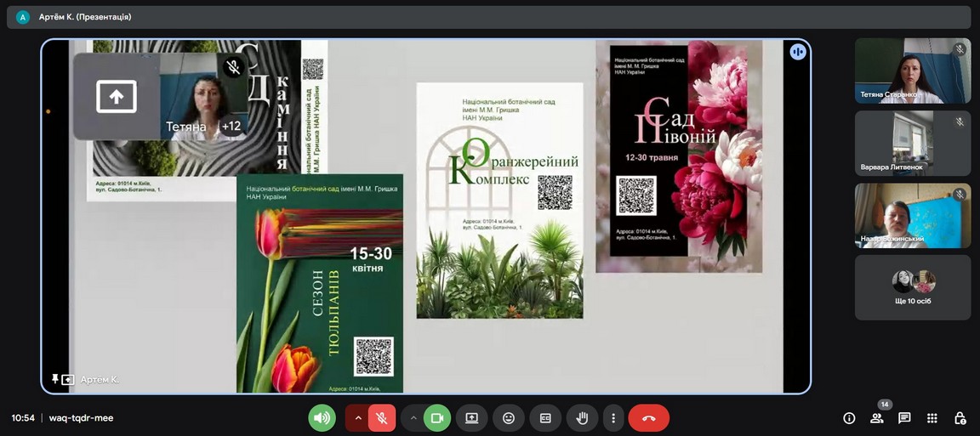Select Назар Божинський's video tile
The height and width of the screenshot is (436, 980).
tap(913, 216)
